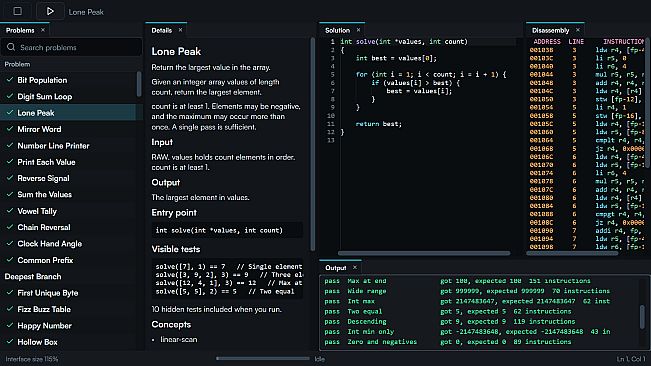Click the problems list vertical scrollbar
This screenshot has height=366, width=651.
[x=139, y=84]
